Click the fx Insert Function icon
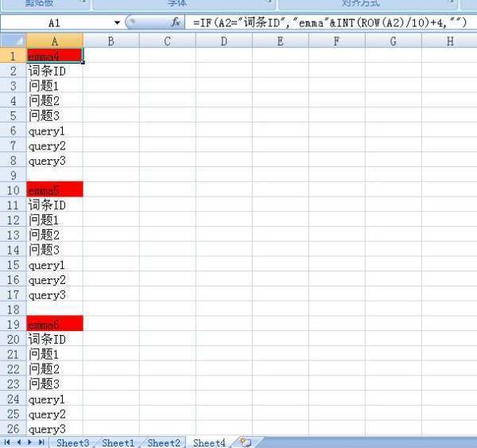This screenshot has height=448, width=477. pos(176,23)
